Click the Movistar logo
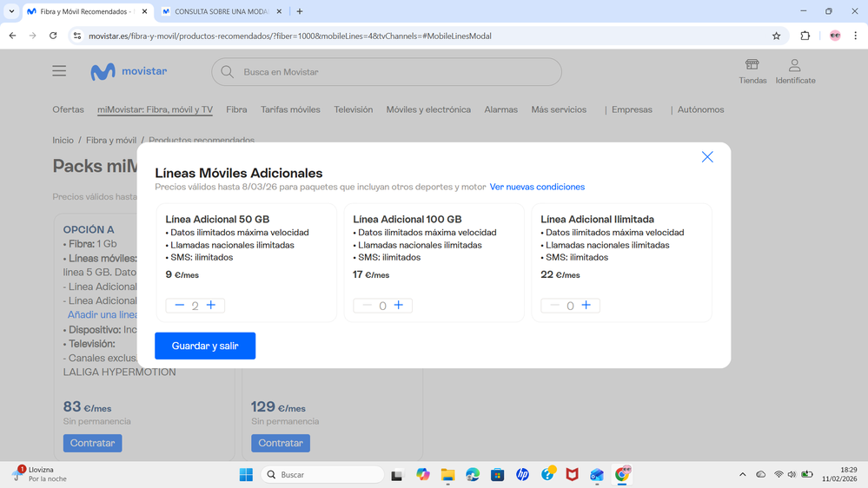868x488 pixels. tap(129, 72)
